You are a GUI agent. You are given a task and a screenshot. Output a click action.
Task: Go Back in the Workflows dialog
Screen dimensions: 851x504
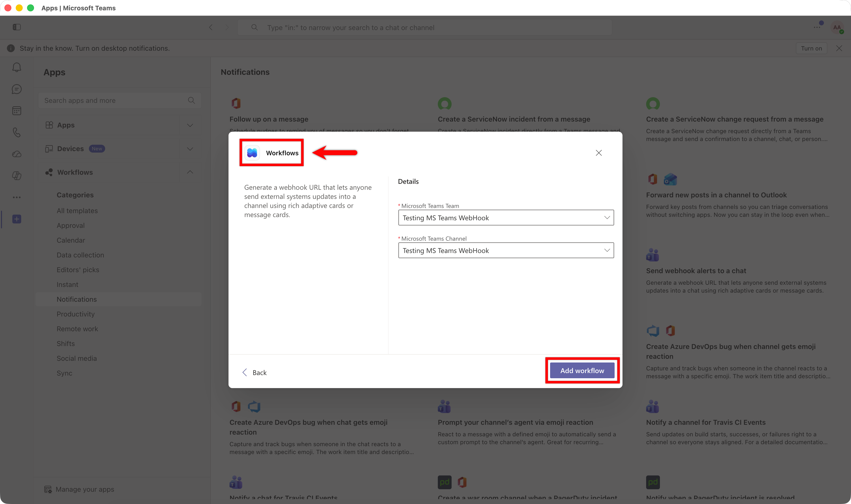point(254,373)
